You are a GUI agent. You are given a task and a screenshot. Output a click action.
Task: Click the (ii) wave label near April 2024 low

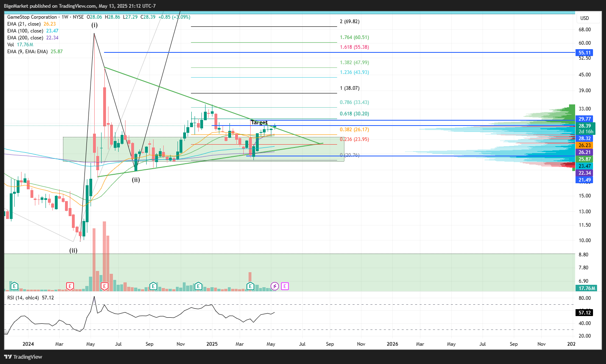pyautogui.click(x=73, y=251)
